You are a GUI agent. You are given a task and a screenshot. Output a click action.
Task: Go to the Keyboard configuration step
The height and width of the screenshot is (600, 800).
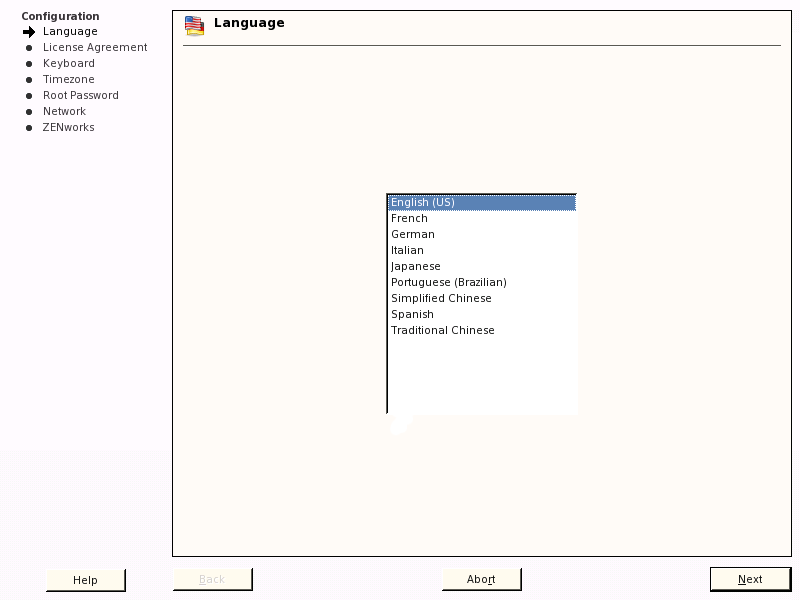69,63
